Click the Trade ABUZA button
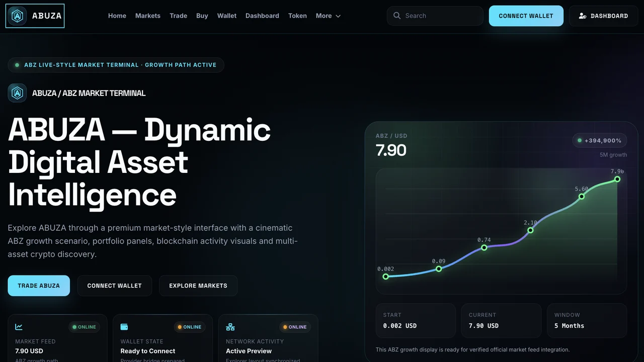The image size is (644, 362). tap(39, 286)
